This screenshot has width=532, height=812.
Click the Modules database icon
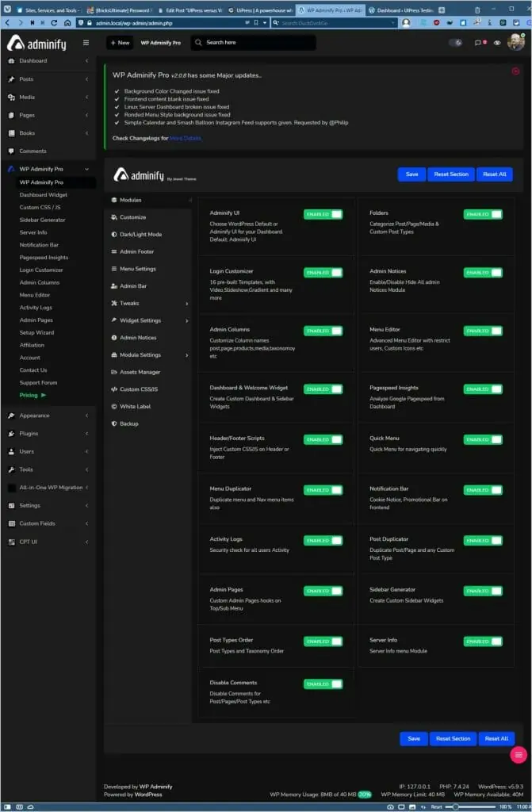114,200
